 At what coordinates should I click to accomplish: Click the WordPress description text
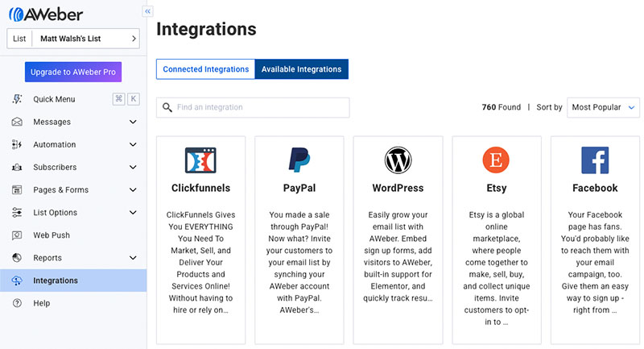(398, 256)
